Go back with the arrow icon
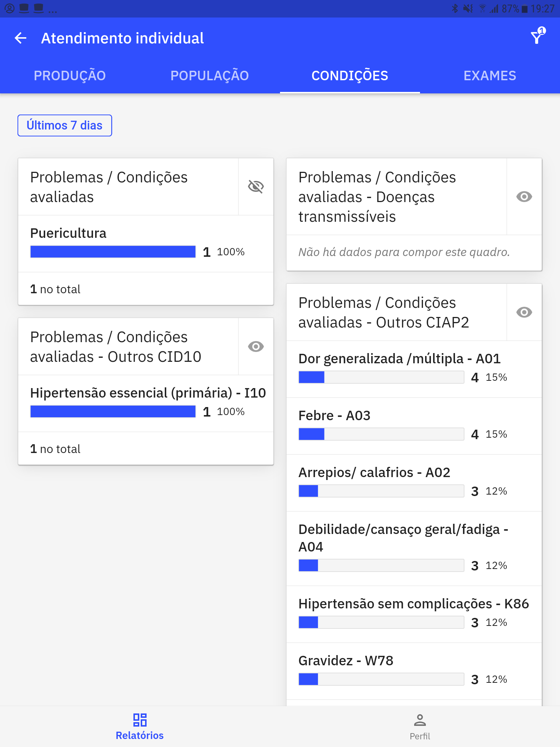Viewport: 560px width, 747px height. (x=21, y=38)
